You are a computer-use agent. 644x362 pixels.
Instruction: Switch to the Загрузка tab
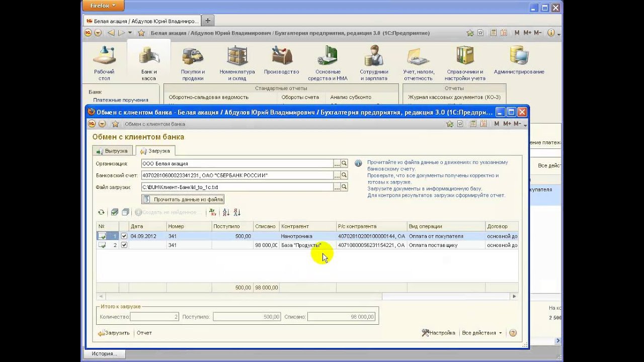[x=155, y=151]
